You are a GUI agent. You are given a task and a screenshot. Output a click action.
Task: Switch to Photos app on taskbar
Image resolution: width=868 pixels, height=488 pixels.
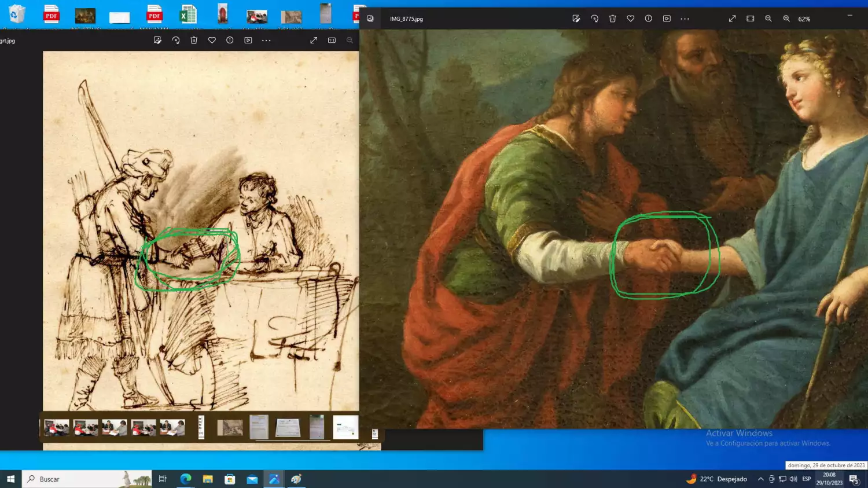274,479
